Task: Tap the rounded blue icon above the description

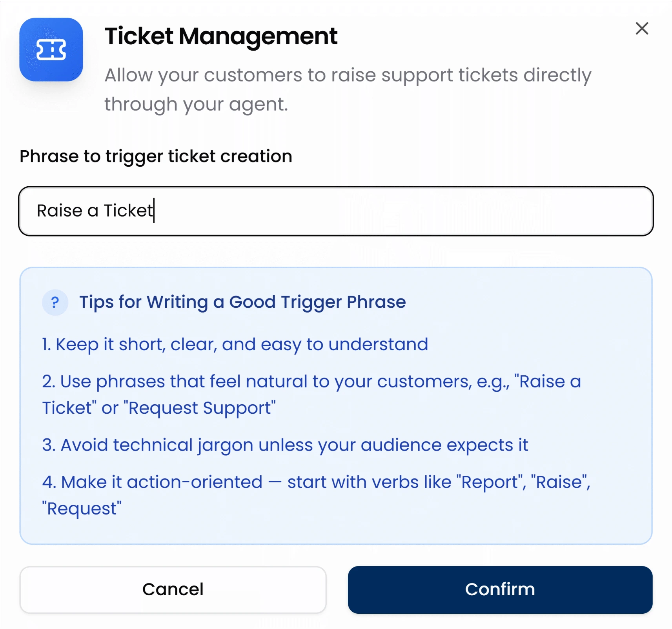Action: (51, 50)
